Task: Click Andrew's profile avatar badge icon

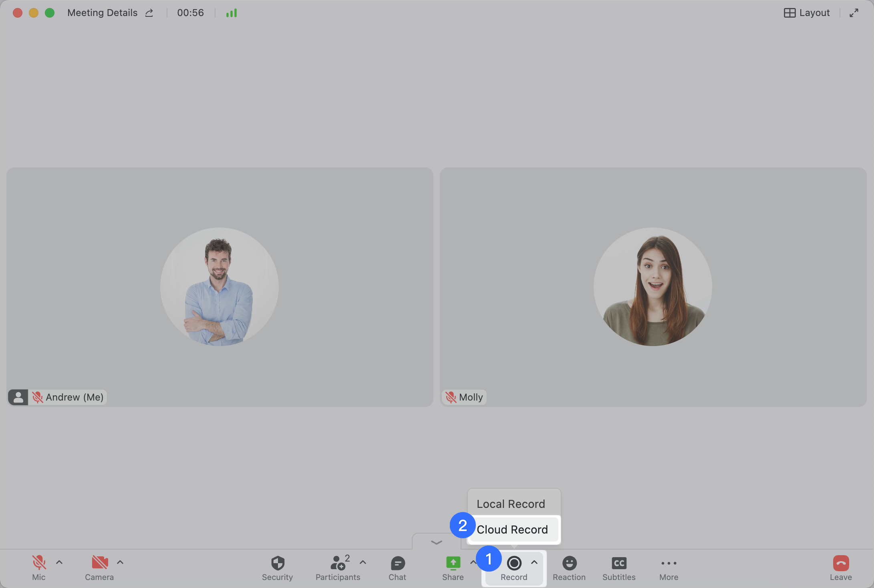Action: [18, 397]
